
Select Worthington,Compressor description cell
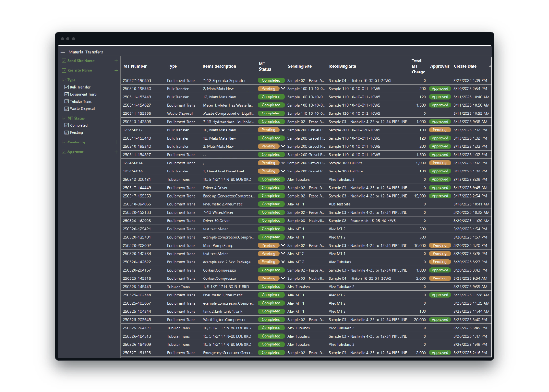224,320
